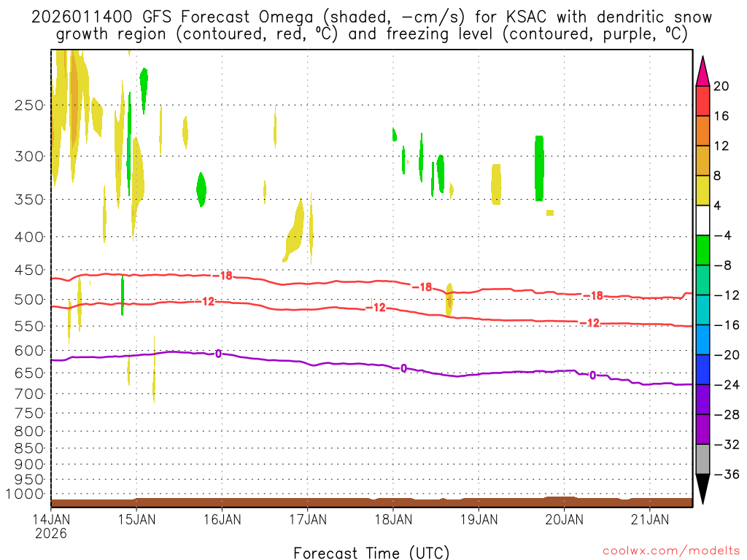
Task: Click the purple 0 freezing label after 20JAN
Action: (x=592, y=376)
